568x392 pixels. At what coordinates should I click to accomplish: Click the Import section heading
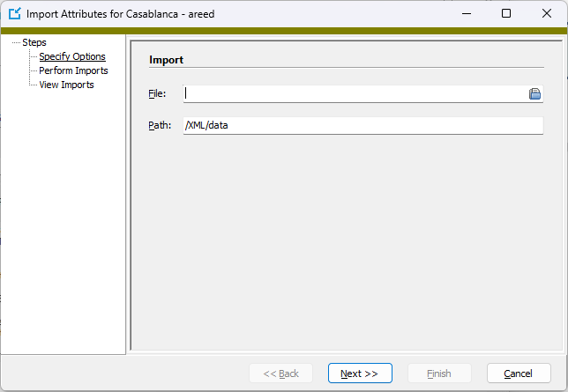[x=167, y=60]
